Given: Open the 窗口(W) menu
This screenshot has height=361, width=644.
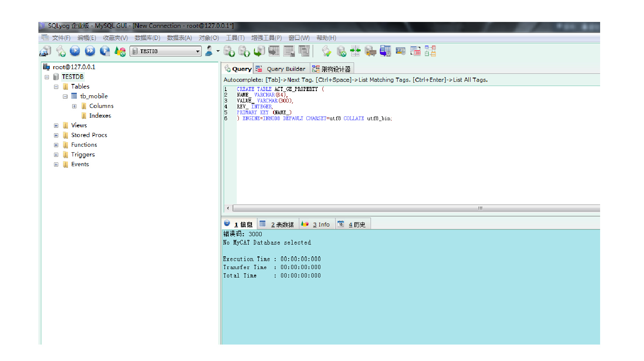Looking at the screenshot, I should (x=299, y=38).
